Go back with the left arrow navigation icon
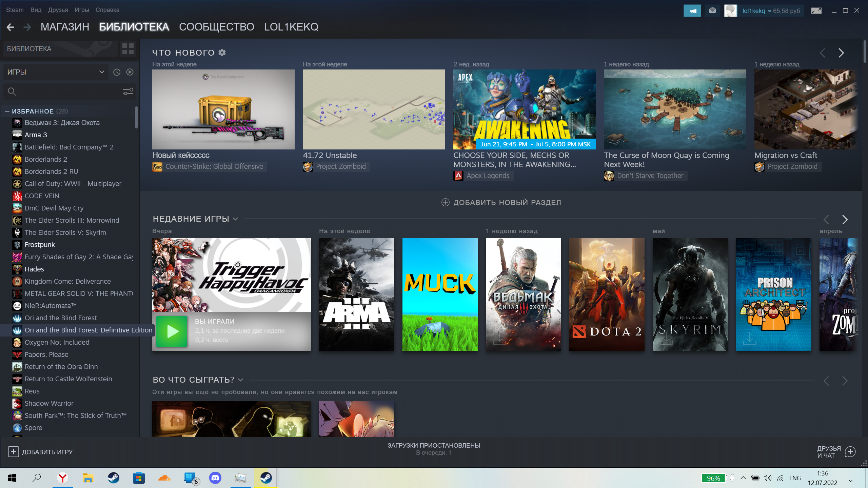 click(10, 27)
